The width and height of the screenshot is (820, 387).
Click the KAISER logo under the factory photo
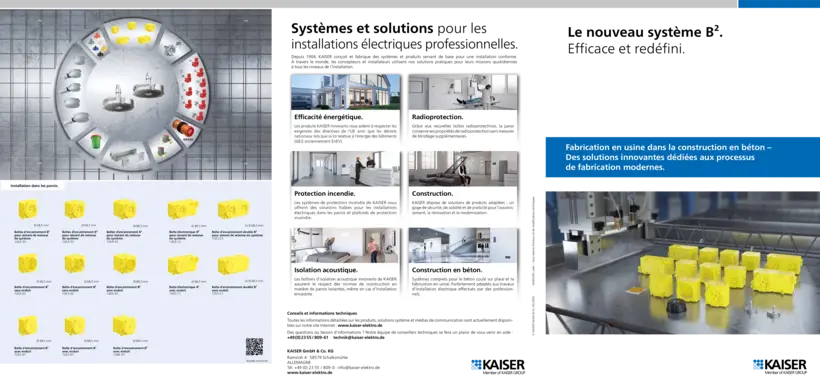(x=779, y=366)
